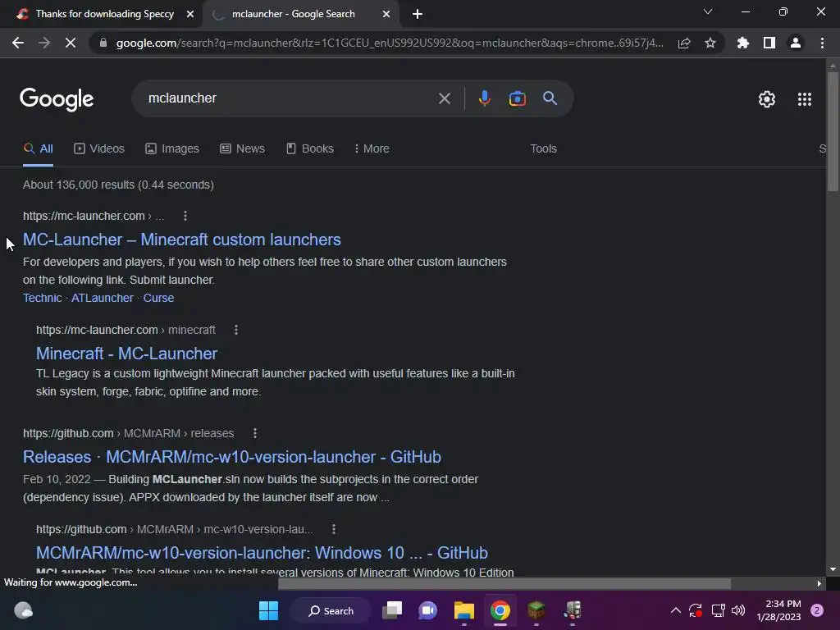
Task: Expand the More search filters
Action: 372,149
